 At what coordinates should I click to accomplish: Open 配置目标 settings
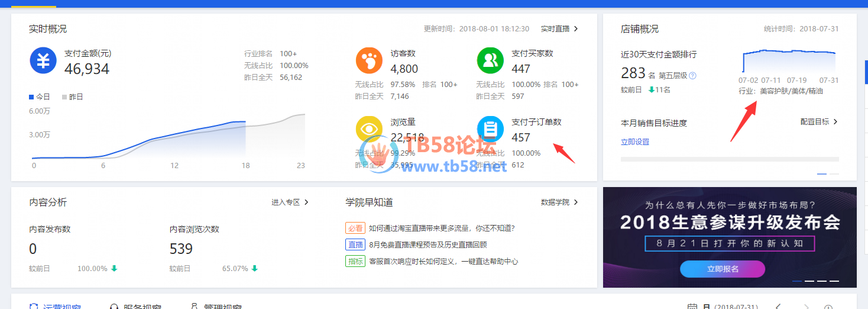click(x=815, y=122)
